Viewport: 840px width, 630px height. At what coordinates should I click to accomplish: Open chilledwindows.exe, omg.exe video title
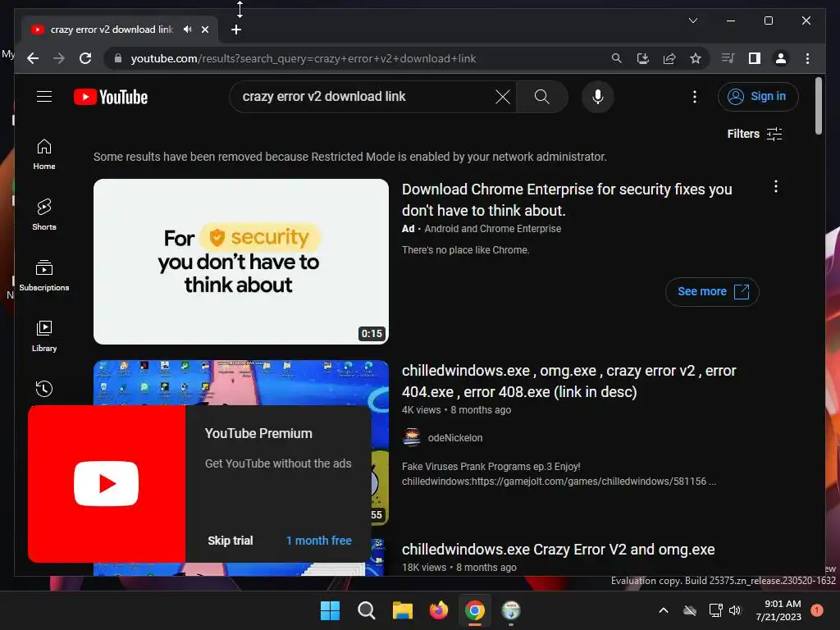click(x=569, y=381)
